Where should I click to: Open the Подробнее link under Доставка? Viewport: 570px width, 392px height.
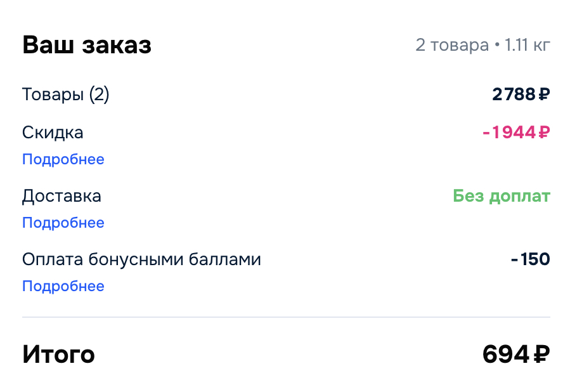point(63,223)
